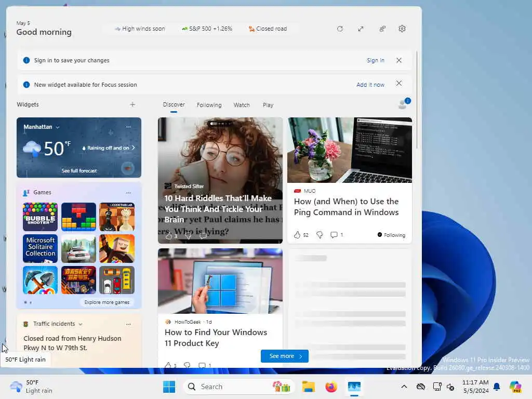Open the 10 Hard Riddles article thumbnail
This screenshot has width=532, height=399.
[220, 180]
